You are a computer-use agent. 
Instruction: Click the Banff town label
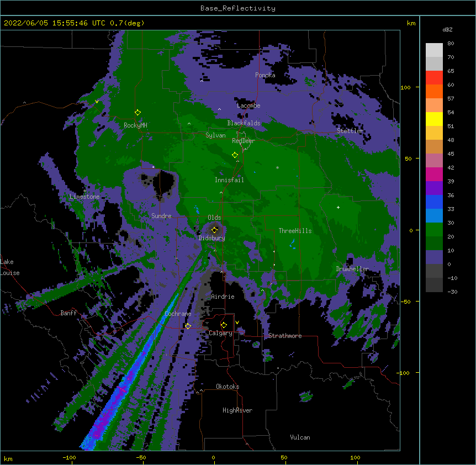click(x=68, y=313)
